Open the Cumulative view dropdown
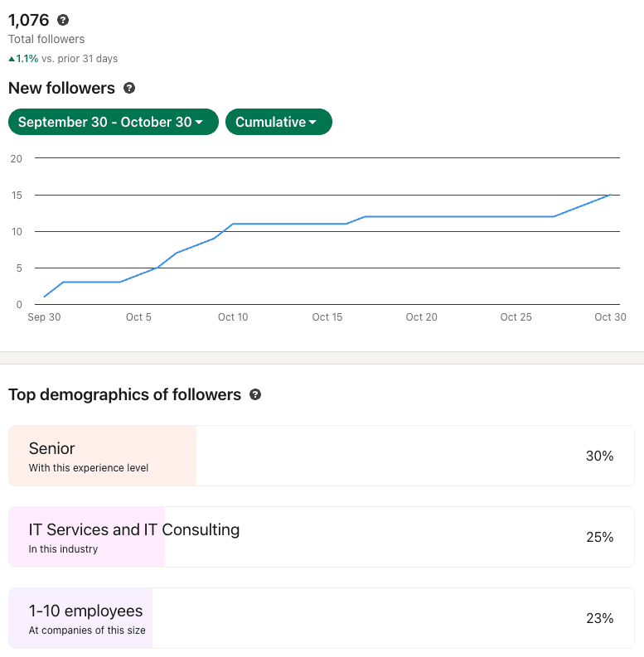Screen dimensions: 644x657 [278, 122]
